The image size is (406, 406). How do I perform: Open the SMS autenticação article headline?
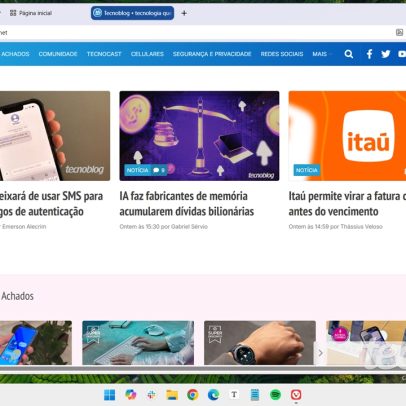pyautogui.click(x=52, y=204)
